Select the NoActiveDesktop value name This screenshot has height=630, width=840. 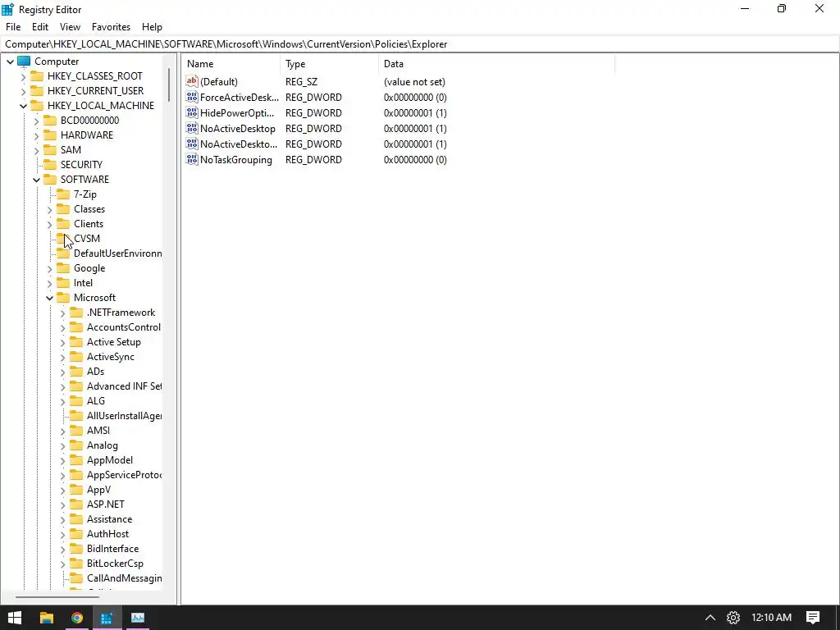(237, 129)
